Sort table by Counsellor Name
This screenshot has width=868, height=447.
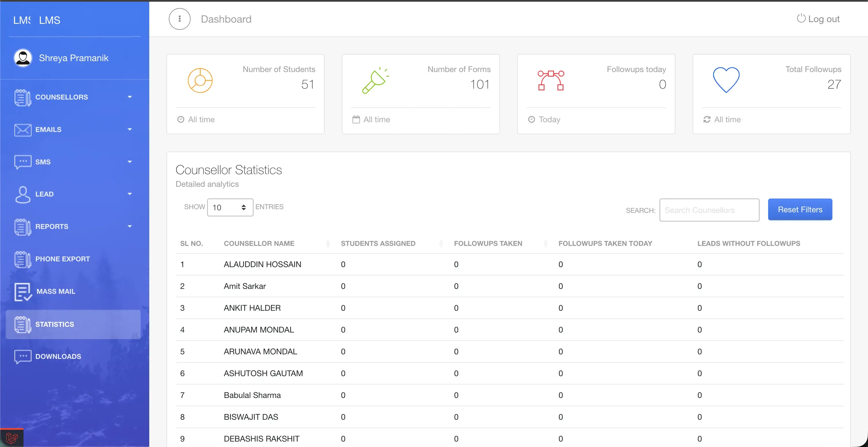[328, 243]
